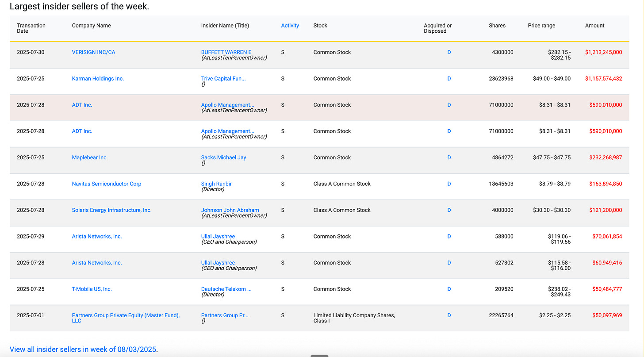Select the amount $50,097,969
This screenshot has width=644, height=357.
607,315
